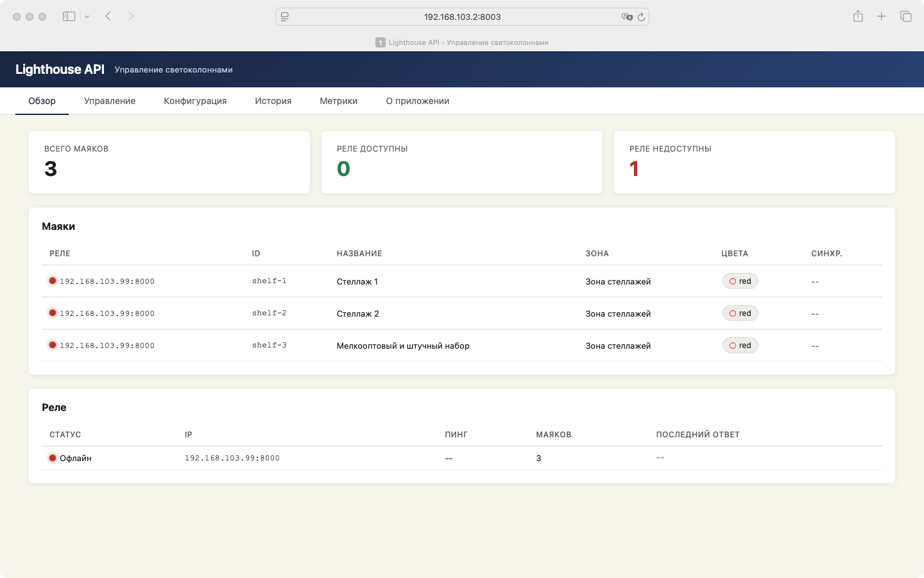Image resolution: width=924 pixels, height=578 pixels.
Task: Reload the page with the refresh icon
Action: 641,17
